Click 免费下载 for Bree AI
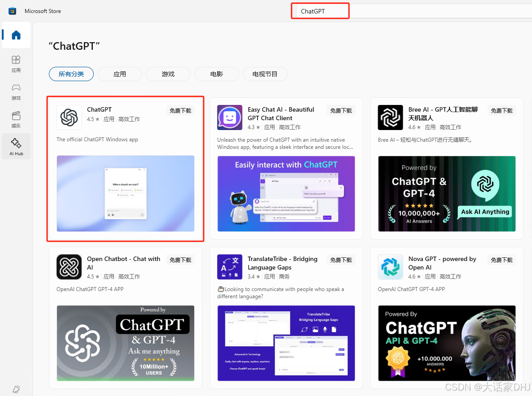 502,111
